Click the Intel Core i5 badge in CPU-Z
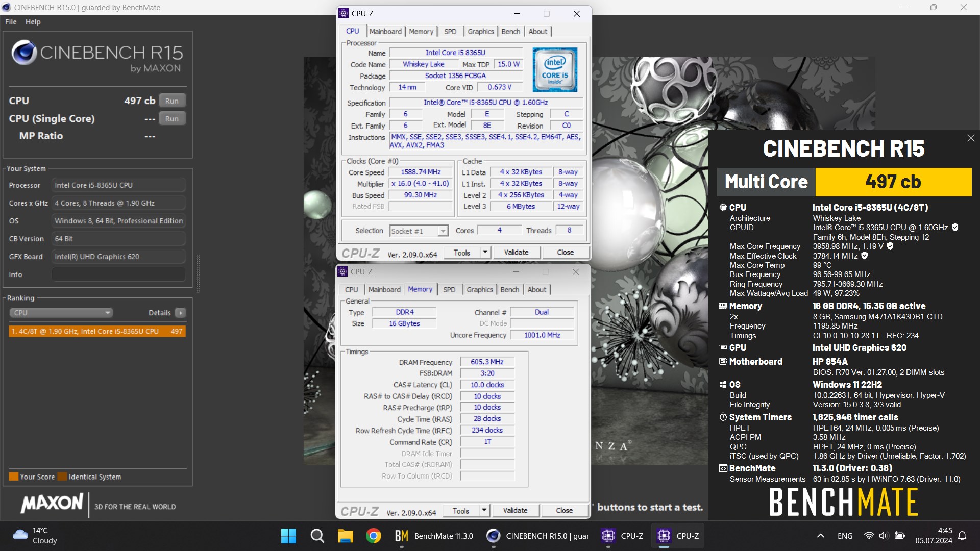 tap(555, 69)
